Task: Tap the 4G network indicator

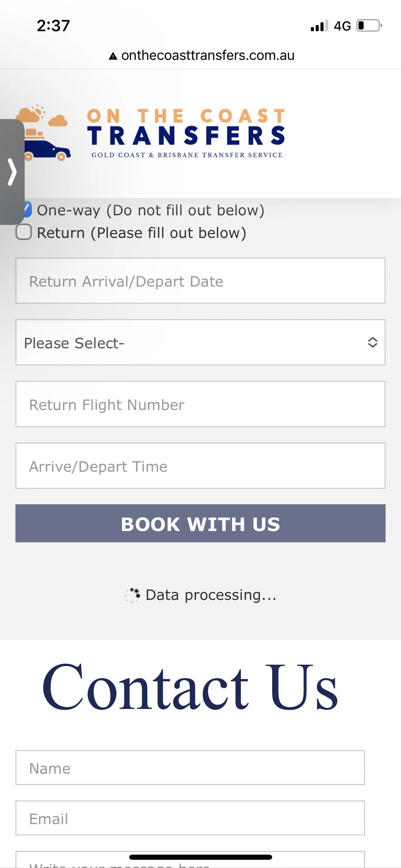Action: click(342, 26)
